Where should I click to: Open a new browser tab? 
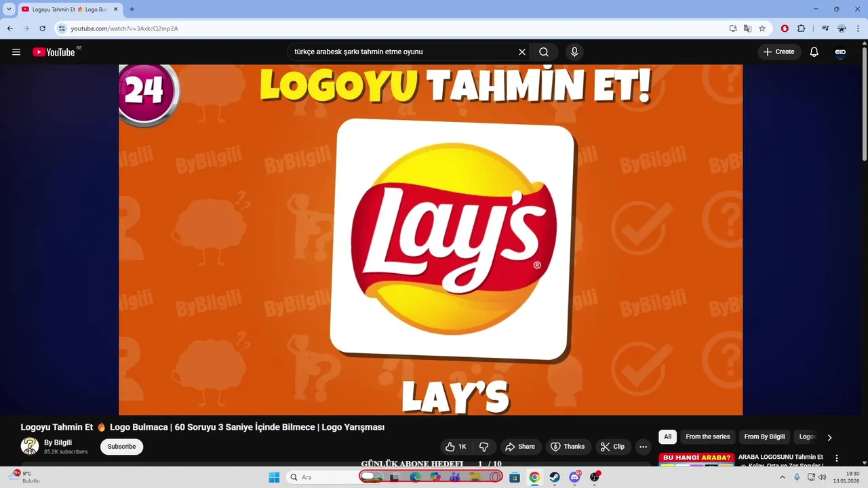[x=132, y=9]
